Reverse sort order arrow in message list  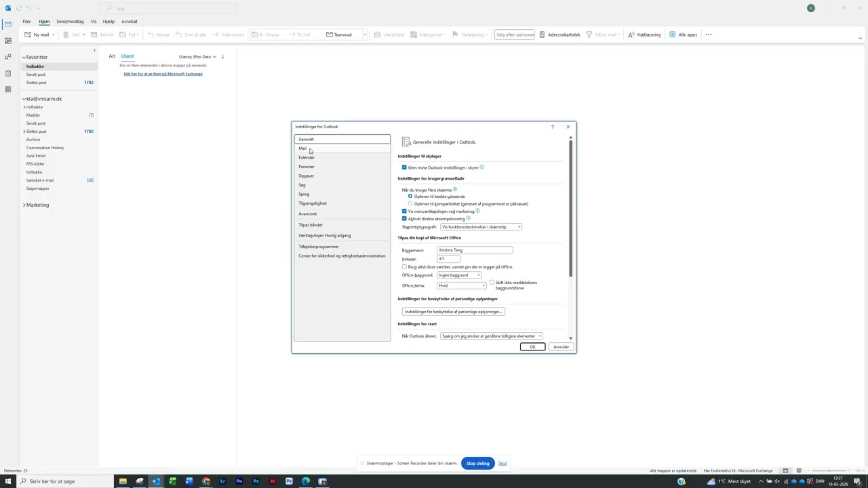click(222, 57)
